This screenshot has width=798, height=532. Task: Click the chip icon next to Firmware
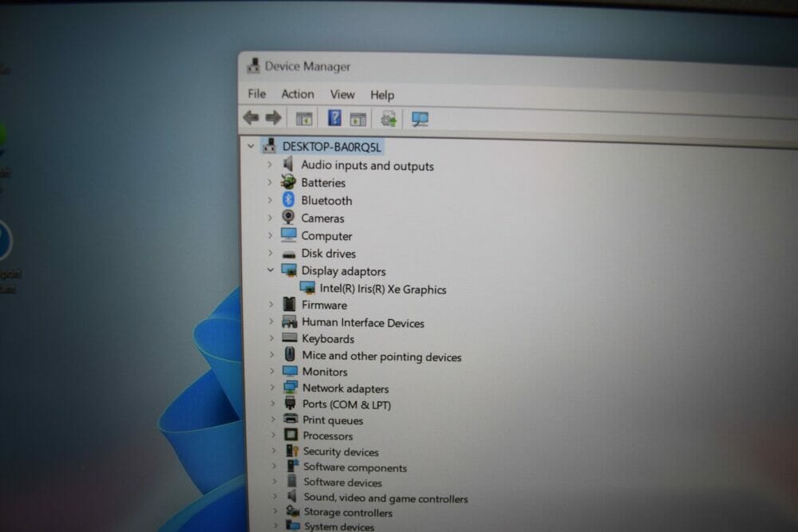(x=289, y=304)
